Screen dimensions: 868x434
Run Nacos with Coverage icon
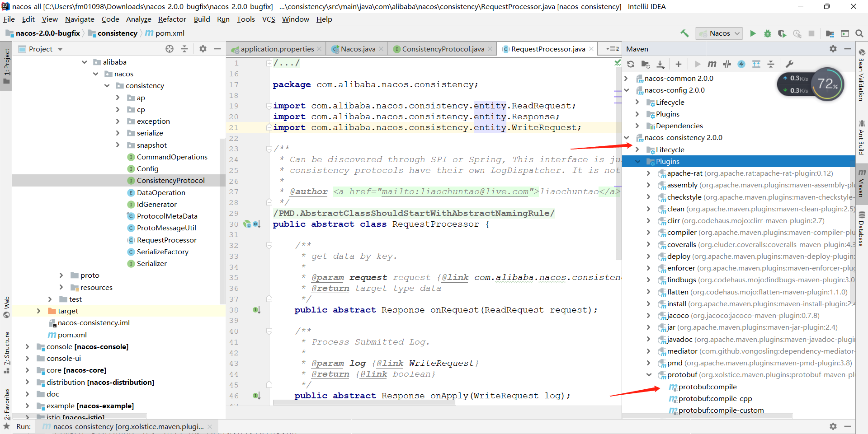coord(782,33)
